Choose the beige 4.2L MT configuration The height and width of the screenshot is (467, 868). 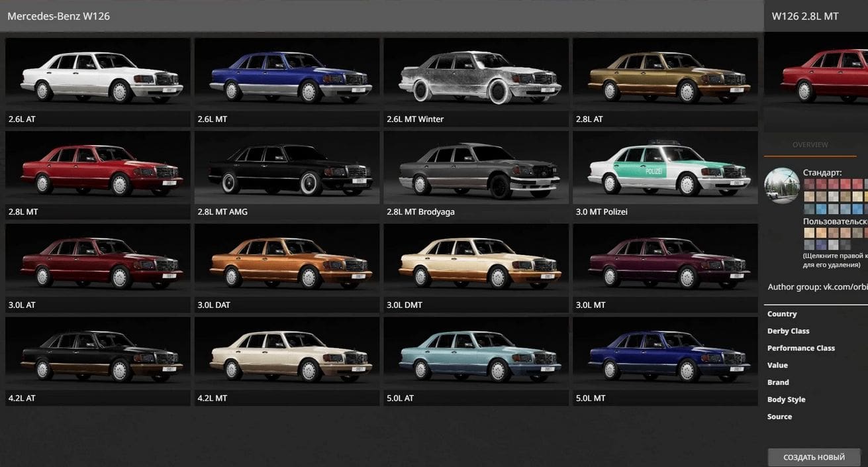tap(287, 356)
